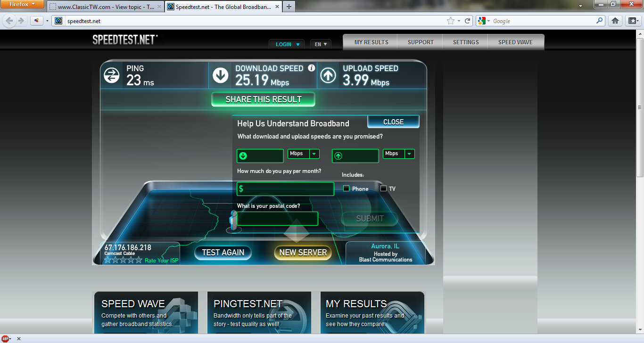
Task: Click the promised upload speed field
Action: coord(355,156)
